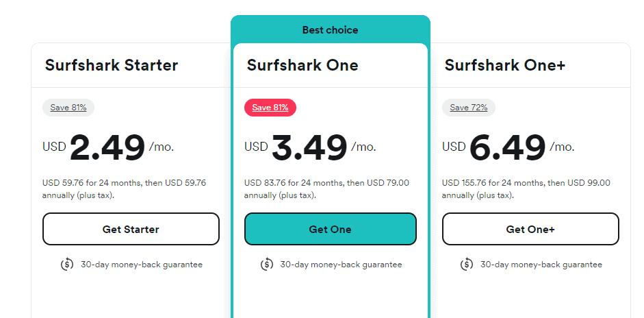Choose the teal Get One button
Viewport: 644px width, 318px height.
pyautogui.click(x=330, y=229)
